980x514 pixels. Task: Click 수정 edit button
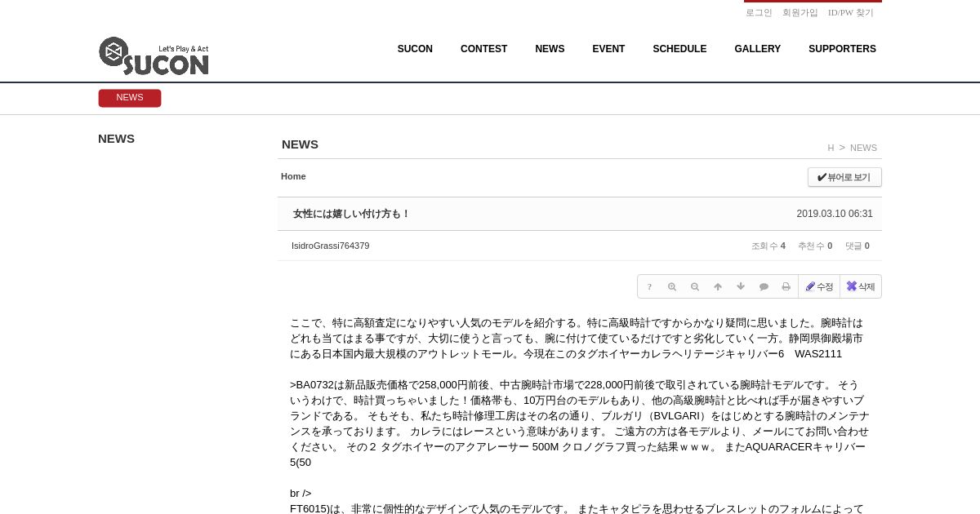tap(819, 286)
